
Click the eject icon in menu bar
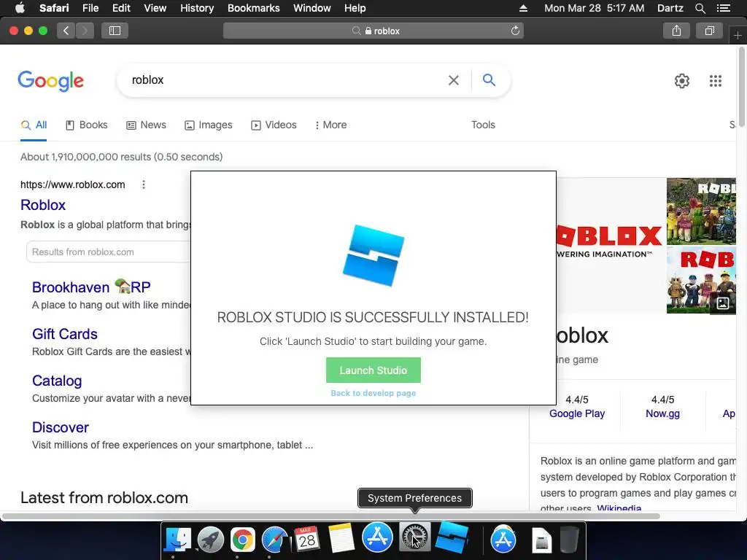click(523, 8)
